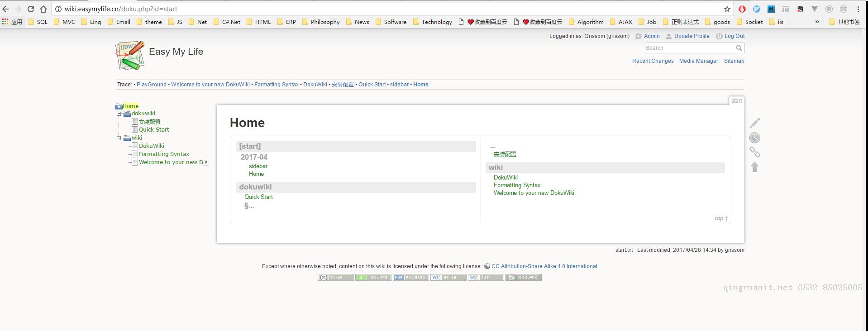Click the pencil Edit this page icon
The height and width of the screenshot is (331, 868).
pos(755,123)
